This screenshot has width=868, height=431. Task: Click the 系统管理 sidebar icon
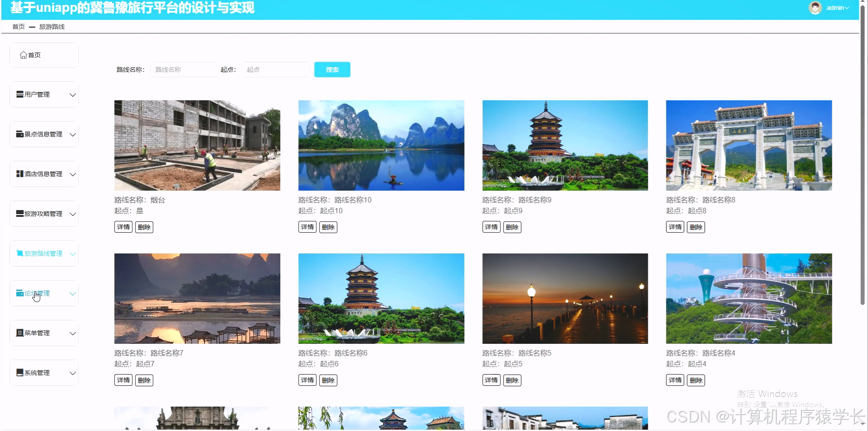point(20,373)
